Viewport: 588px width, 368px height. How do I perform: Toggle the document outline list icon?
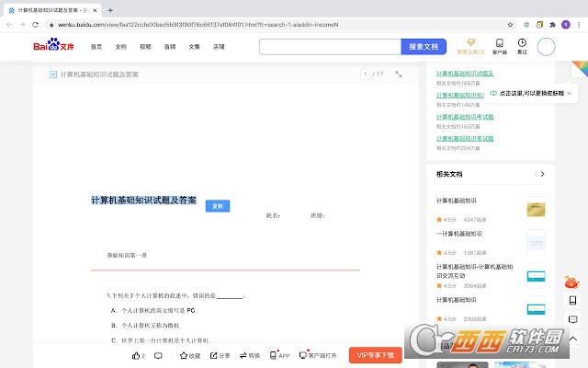coord(51,75)
